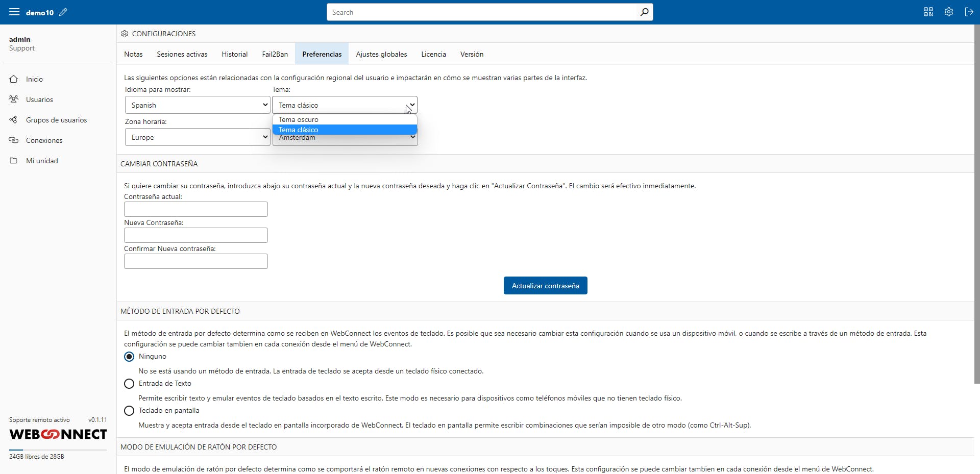Open the Zona horaria dropdown
Screen dimensions: 980x474
click(197, 136)
